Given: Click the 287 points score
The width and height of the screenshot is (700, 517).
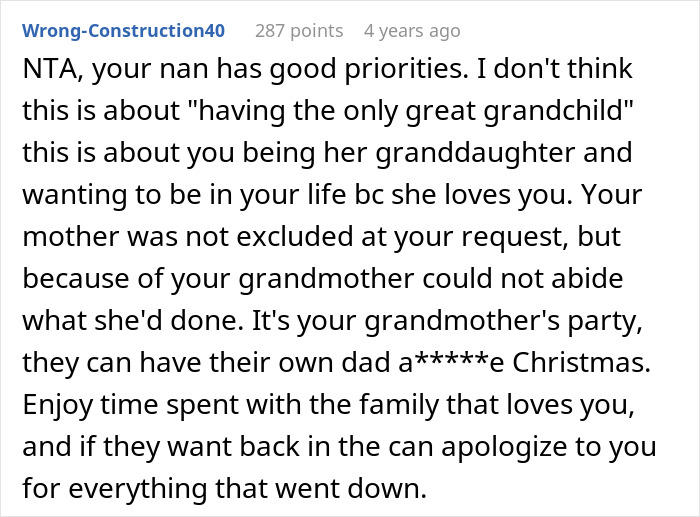Looking at the screenshot, I should click(x=299, y=31).
